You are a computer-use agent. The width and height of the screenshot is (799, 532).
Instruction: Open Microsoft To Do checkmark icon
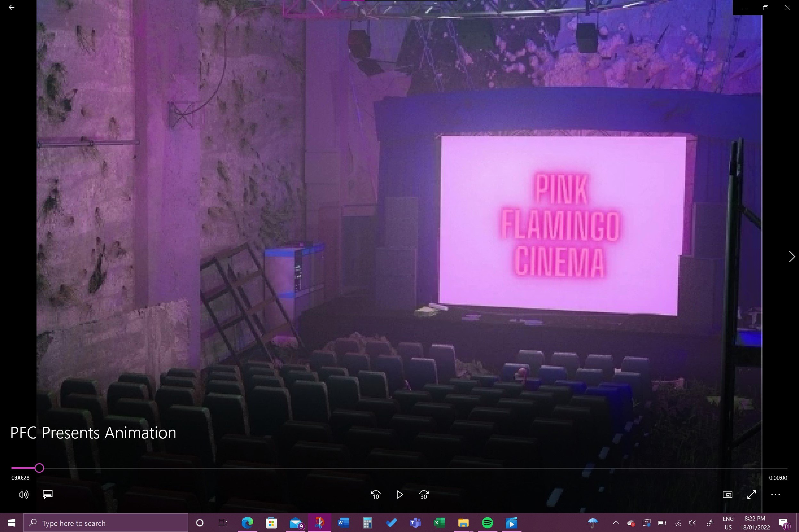tap(391, 523)
